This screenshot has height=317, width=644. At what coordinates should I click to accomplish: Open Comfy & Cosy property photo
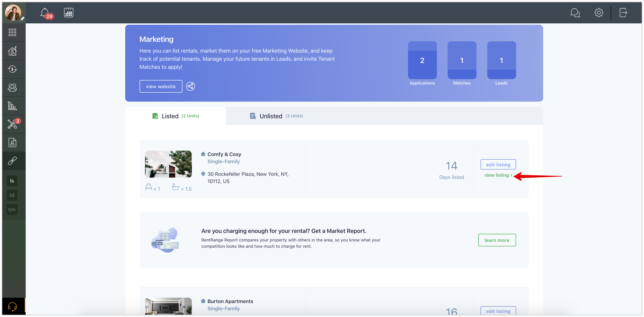coord(168,164)
